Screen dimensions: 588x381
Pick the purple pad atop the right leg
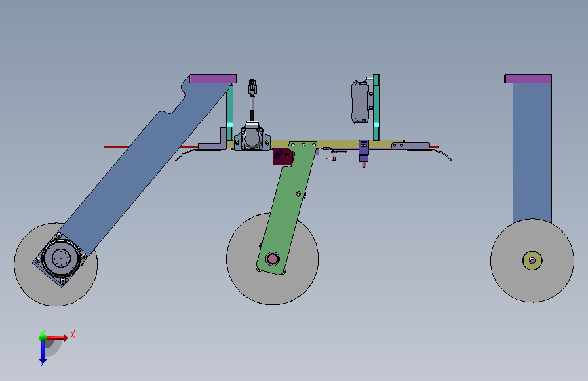pos(528,79)
